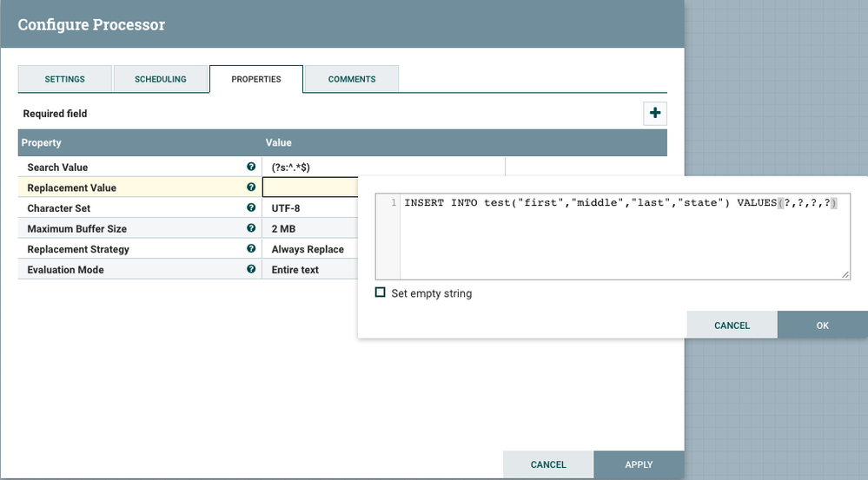Open the Evaluation Mode value Entire text

coord(295,270)
